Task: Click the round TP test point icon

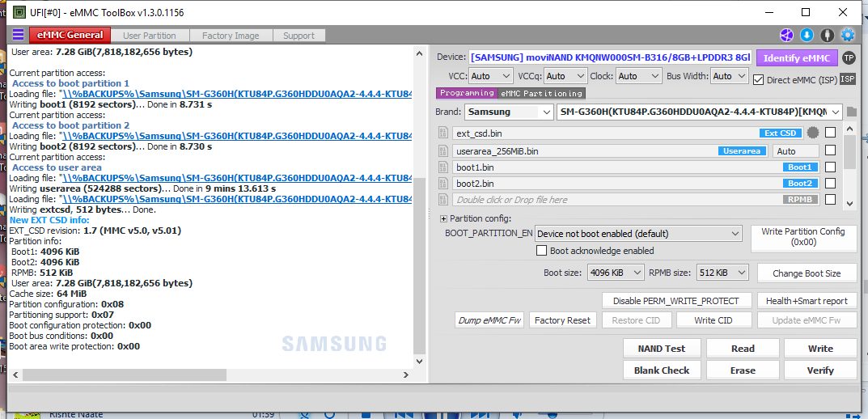Action: click(x=848, y=57)
